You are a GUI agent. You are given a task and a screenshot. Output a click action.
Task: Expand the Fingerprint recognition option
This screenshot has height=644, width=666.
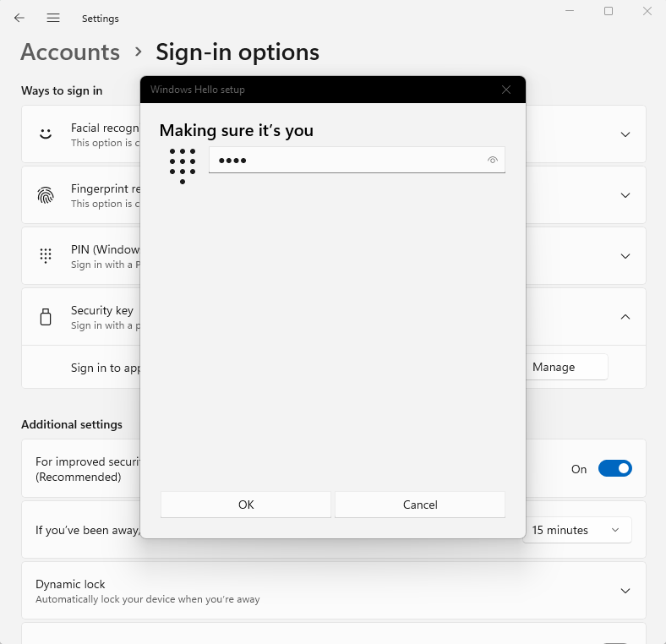point(625,195)
